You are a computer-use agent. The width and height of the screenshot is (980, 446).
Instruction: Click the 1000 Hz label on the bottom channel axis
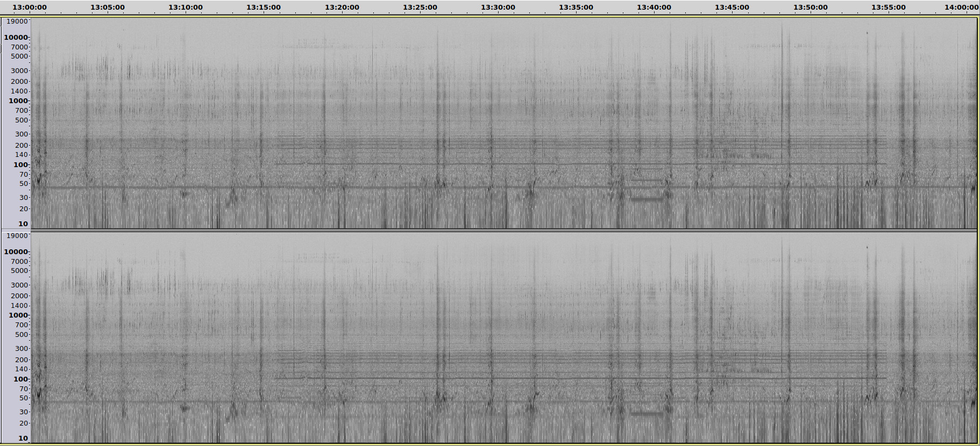click(18, 315)
